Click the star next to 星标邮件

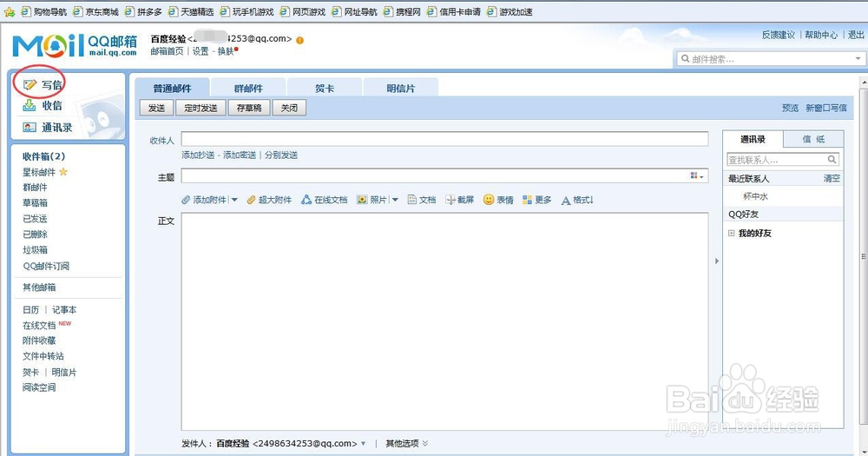(x=63, y=172)
